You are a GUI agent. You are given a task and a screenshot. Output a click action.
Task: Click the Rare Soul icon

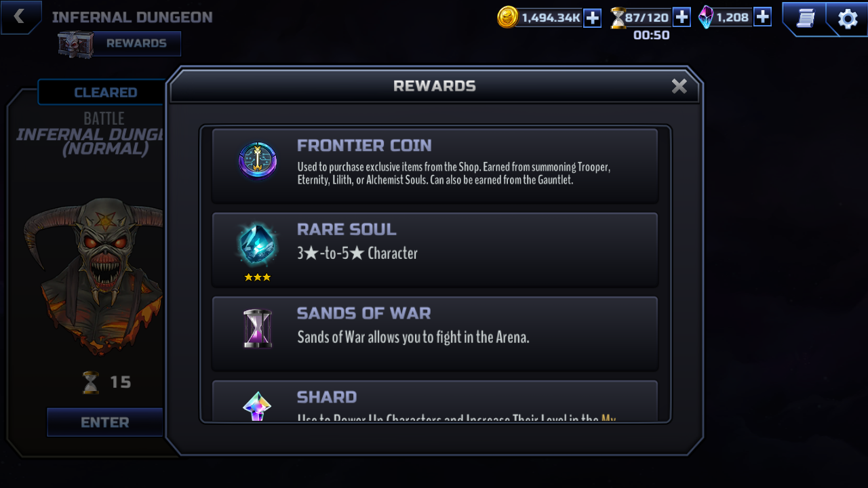click(258, 244)
